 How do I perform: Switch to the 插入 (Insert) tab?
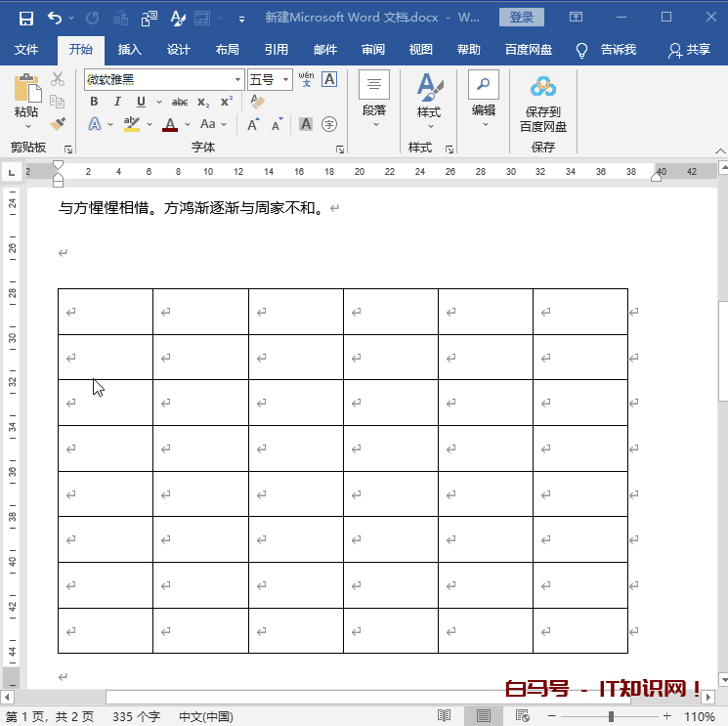[129, 50]
